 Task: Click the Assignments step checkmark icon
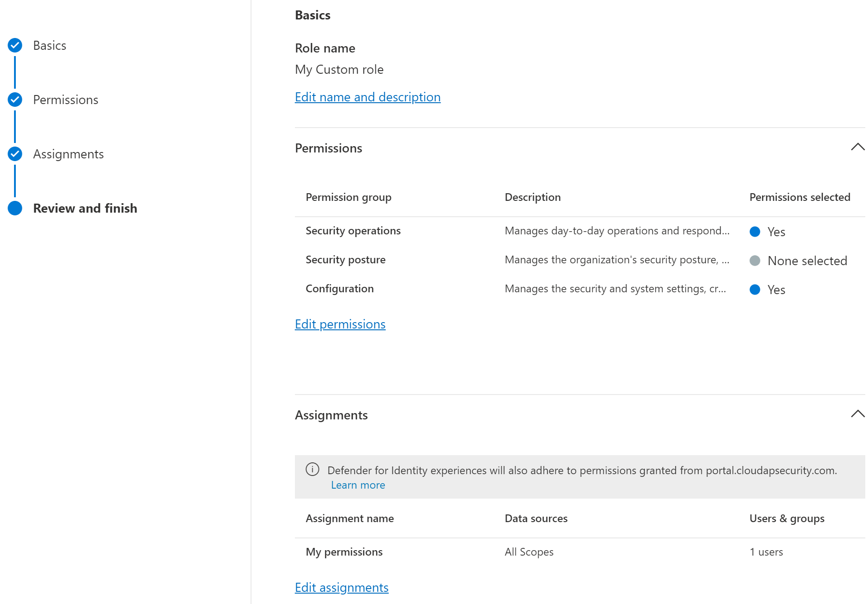pos(15,154)
